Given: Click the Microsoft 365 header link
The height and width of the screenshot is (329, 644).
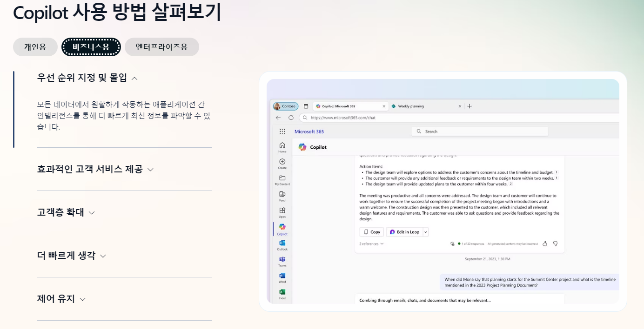Looking at the screenshot, I should pos(309,132).
